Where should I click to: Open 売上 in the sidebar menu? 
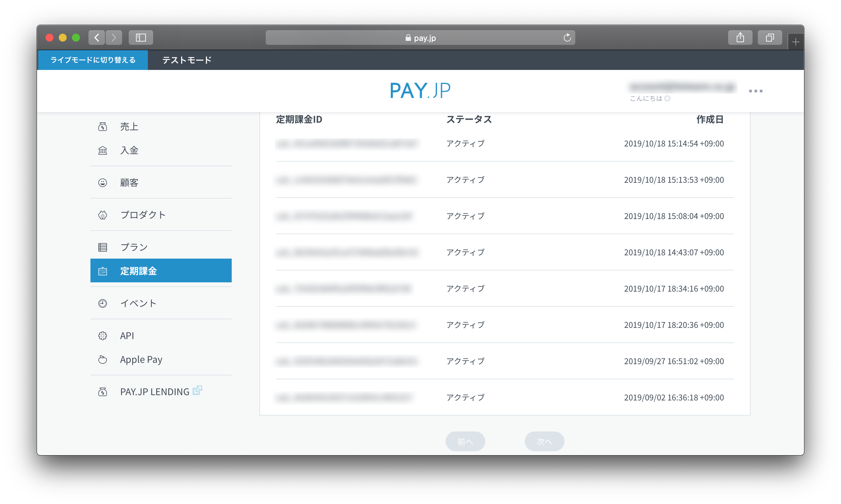[x=161, y=127]
